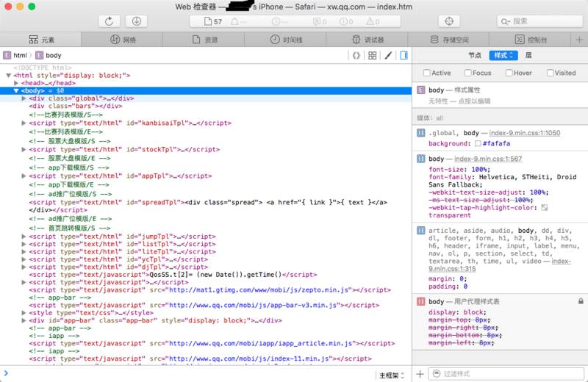
Task: Switch to the Console (控制台) tab
Action: [x=530, y=40]
